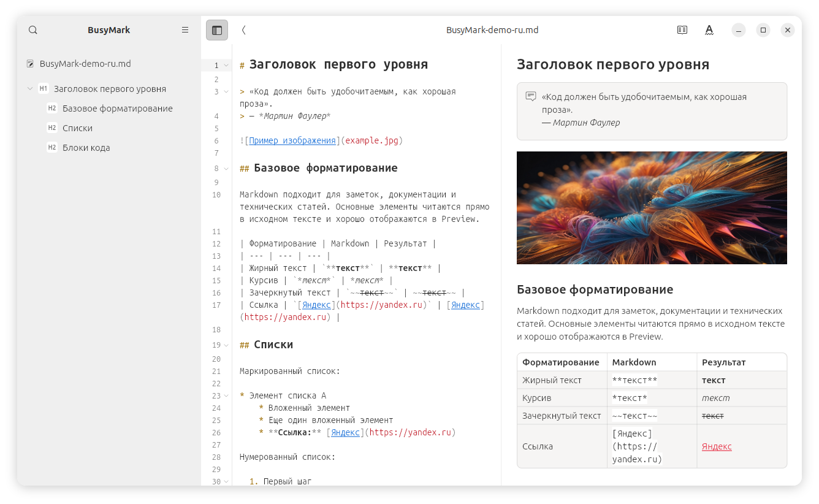Click Яндекс link on editor line 26

345,432
